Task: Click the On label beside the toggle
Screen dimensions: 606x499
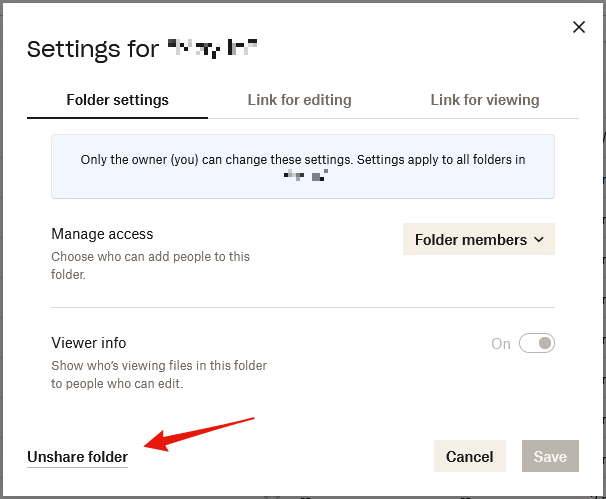Action: coord(501,344)
